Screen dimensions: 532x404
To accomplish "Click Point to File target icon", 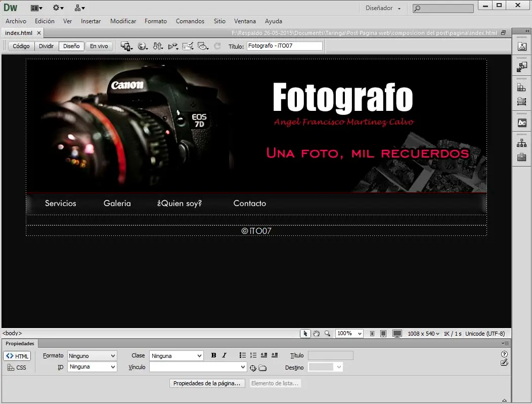I will [x=253, y=368].
